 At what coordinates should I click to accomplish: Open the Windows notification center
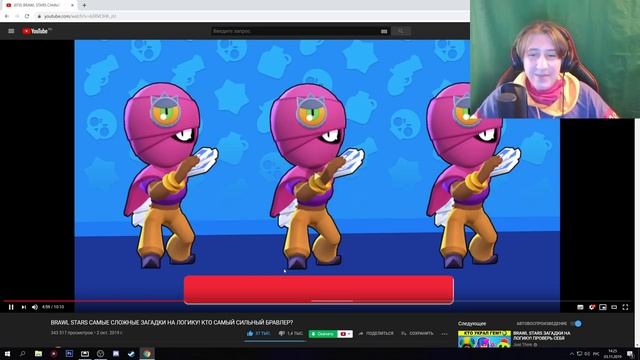point(631,354)
